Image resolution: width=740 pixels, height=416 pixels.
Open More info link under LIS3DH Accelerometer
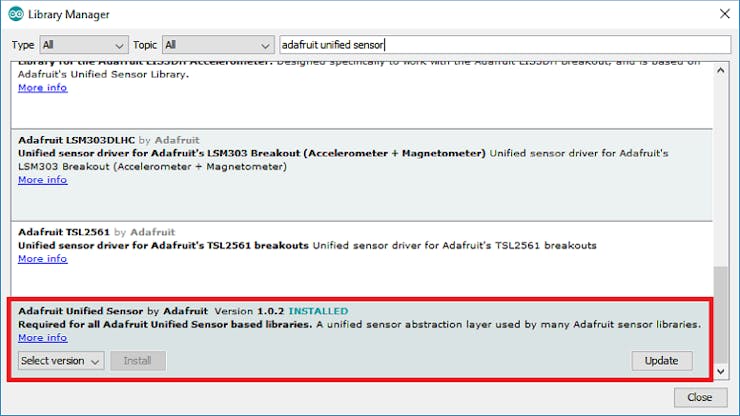(43, 88)
